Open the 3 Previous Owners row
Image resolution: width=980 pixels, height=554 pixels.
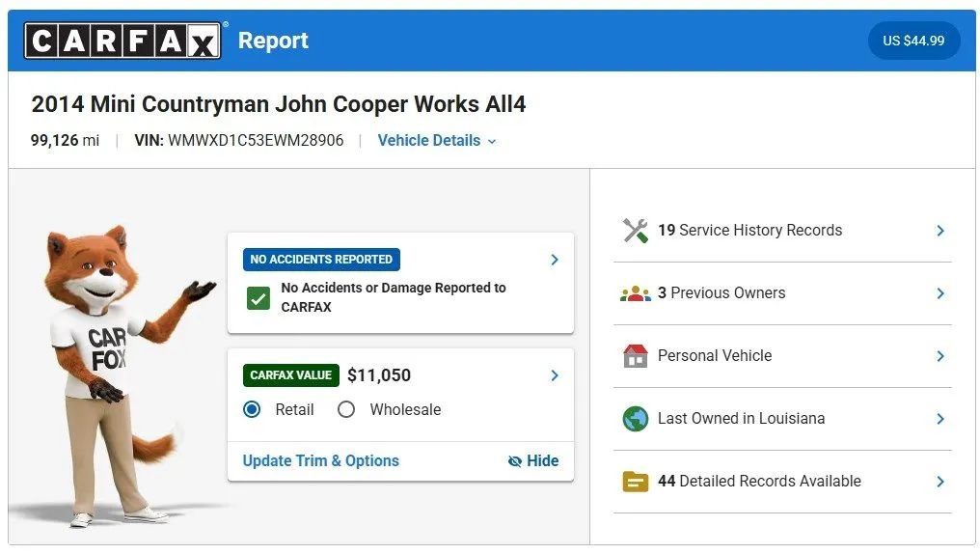click(782, 293)
